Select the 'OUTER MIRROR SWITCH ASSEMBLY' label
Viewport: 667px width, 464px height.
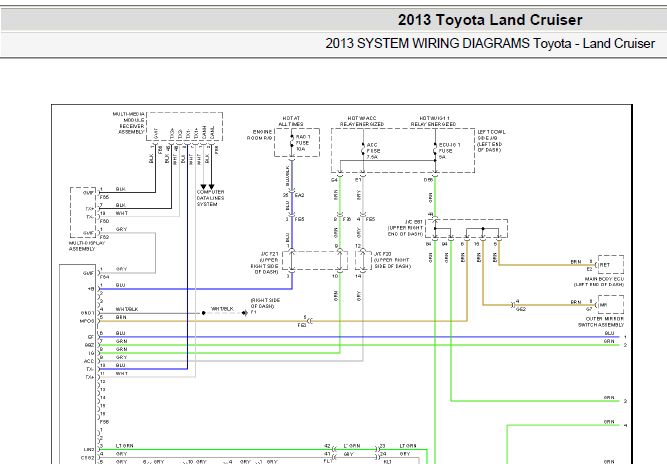[601, 322]
